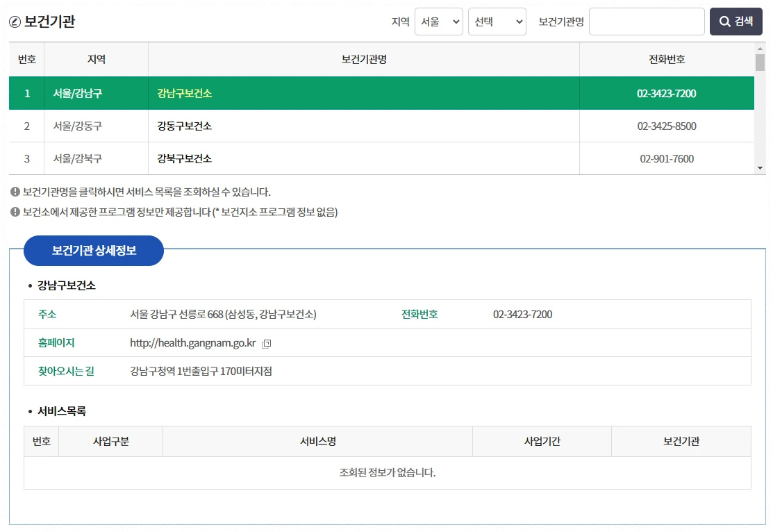This screenshot has height=532, width=773.
Task: Expand the arrow on the 선택 combo box
Action: point(517,22)
